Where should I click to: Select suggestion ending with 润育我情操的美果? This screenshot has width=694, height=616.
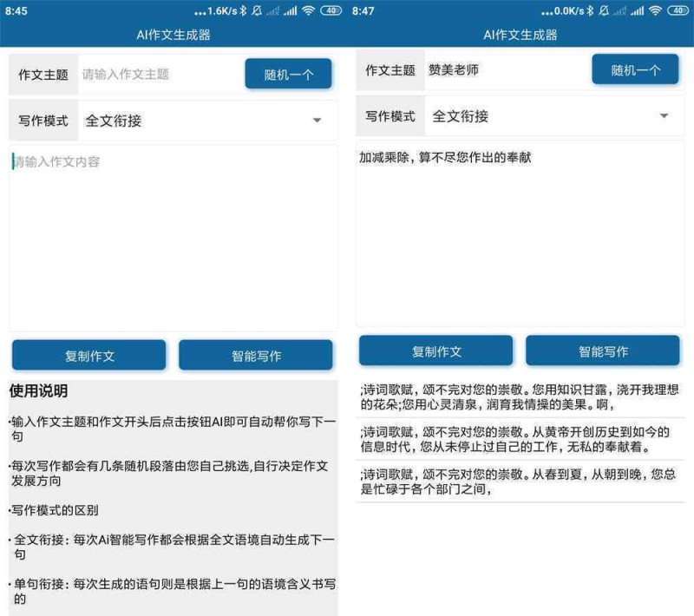pos(520,396)
